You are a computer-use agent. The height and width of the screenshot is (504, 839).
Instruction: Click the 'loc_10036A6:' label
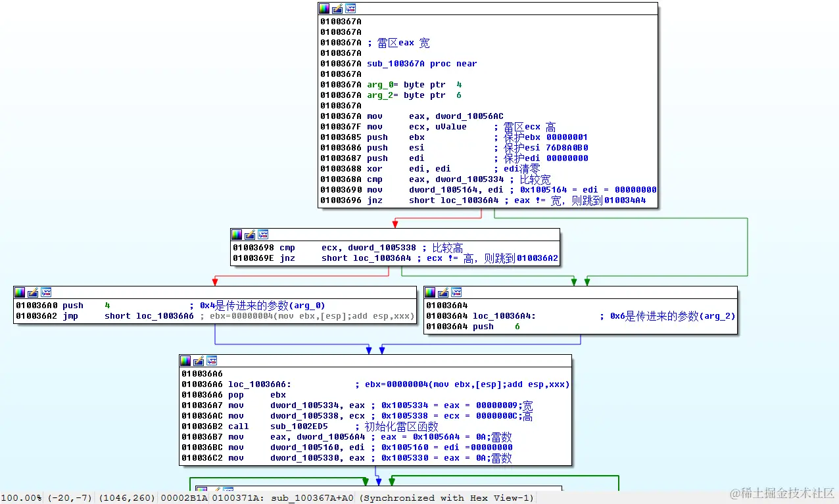pyautogui.click(x=260, y=384)
